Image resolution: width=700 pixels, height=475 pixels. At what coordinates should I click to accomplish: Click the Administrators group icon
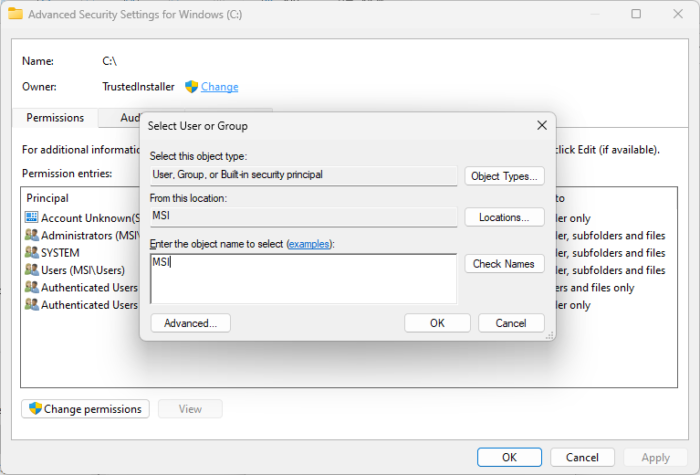31,235
